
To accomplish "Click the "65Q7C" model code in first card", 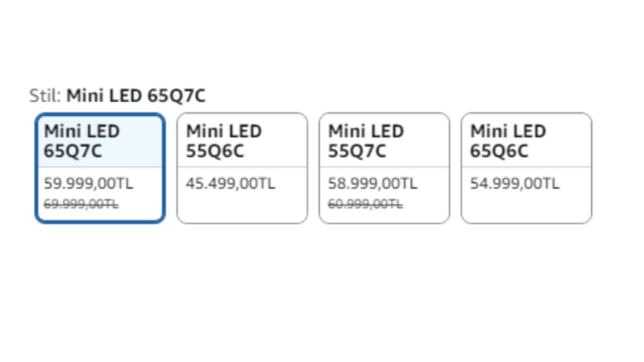I will (x=73, y=151).
